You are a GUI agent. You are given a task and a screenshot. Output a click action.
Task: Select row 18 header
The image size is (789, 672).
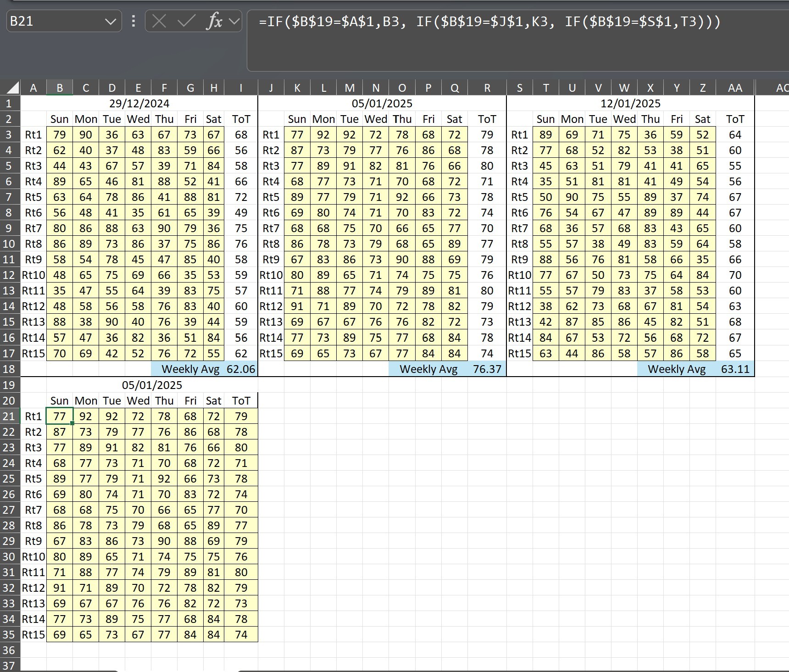10,369
